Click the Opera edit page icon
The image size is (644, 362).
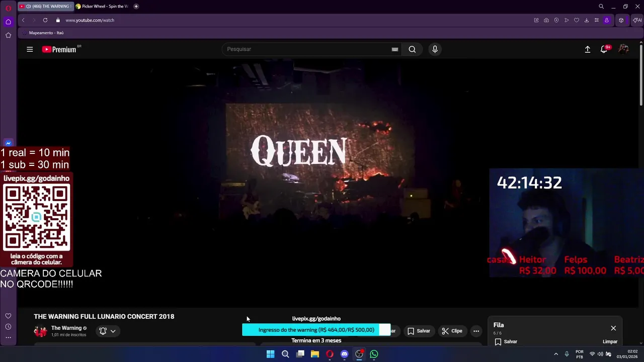click(x=536, y=20)
